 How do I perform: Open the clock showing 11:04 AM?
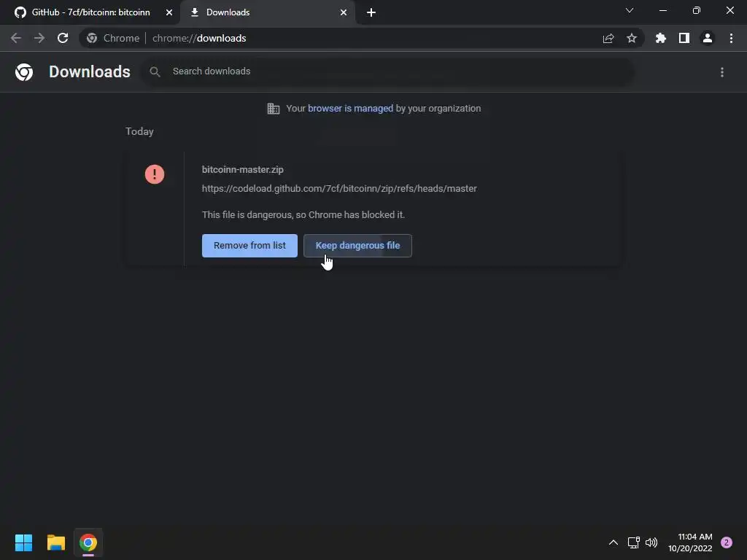[x=690, y=542]
